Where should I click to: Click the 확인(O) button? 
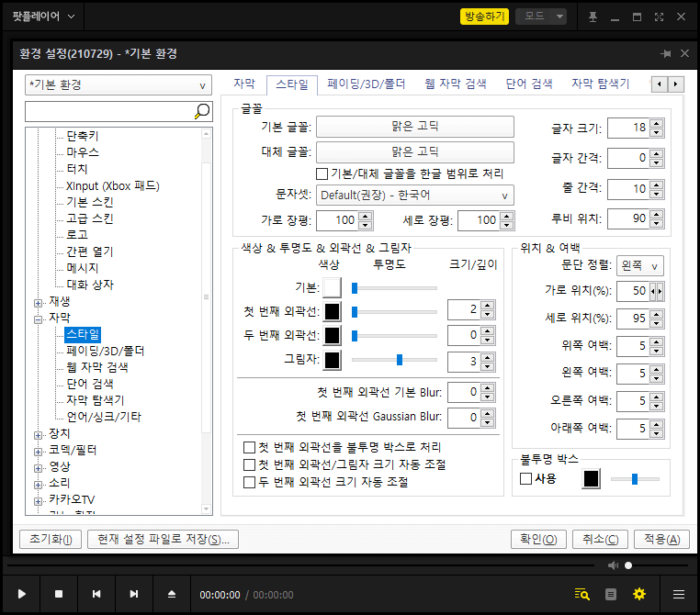click(x=538, y=539)
